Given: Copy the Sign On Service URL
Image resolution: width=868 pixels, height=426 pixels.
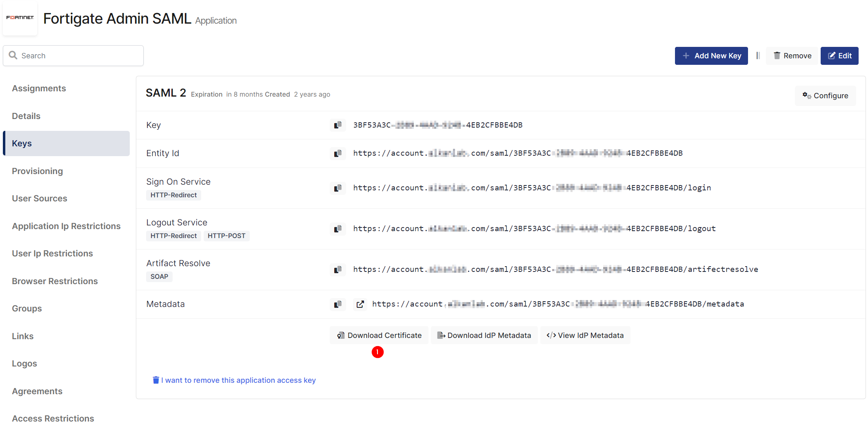Looking at the screenshot, I should pyautogui.click(x=337, y=188).
